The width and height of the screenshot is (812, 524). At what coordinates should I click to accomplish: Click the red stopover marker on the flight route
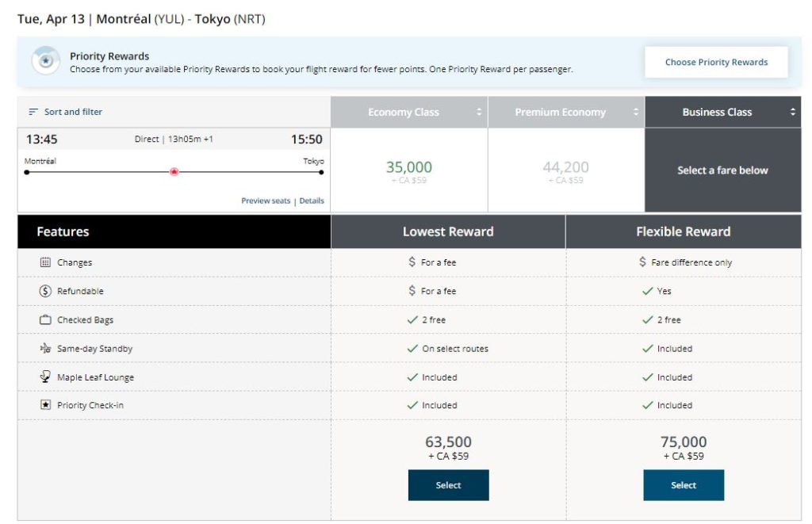(174, 170)
